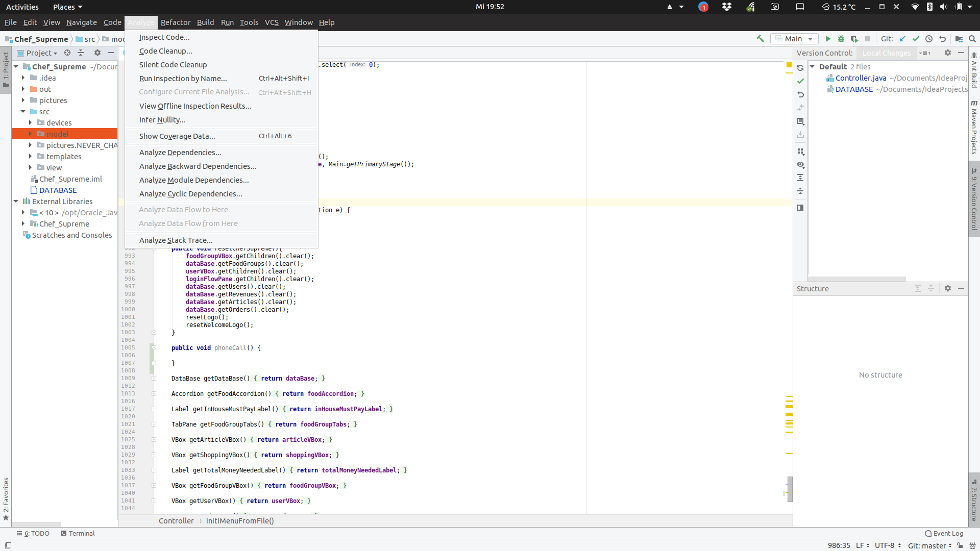Screen dimensions: 980x551
Task: Expand the devices folder in tree
Action: point(30,123)
